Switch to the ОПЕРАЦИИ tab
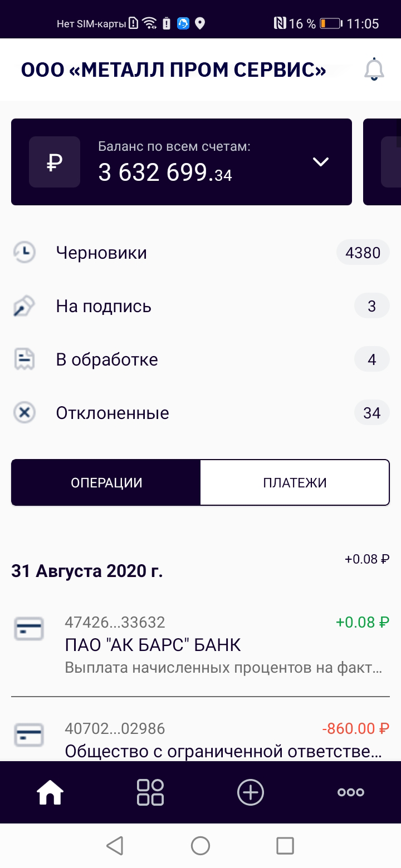401x868 pixels. (x=106, y=482)
